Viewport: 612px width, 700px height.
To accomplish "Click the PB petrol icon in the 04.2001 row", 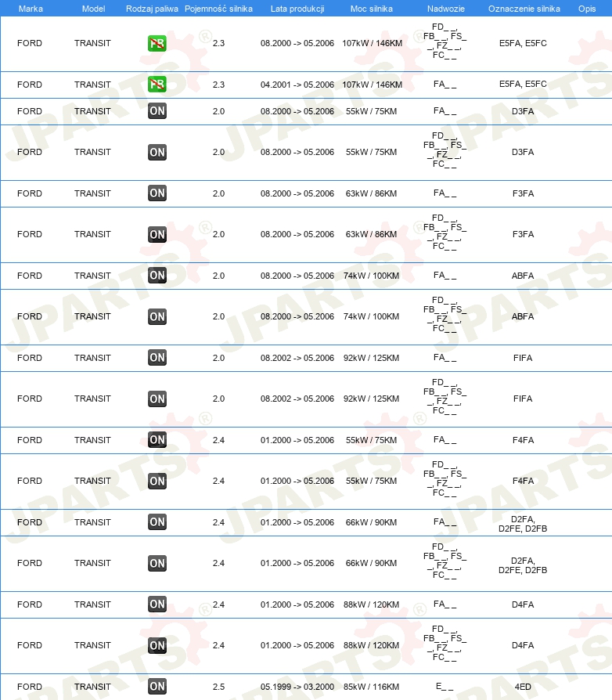I will (157, 84).
